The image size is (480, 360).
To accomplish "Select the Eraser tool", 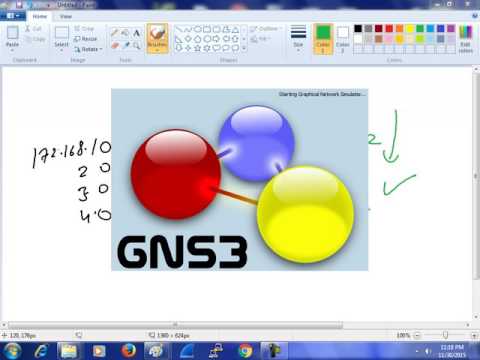I will tap(114, 45).
